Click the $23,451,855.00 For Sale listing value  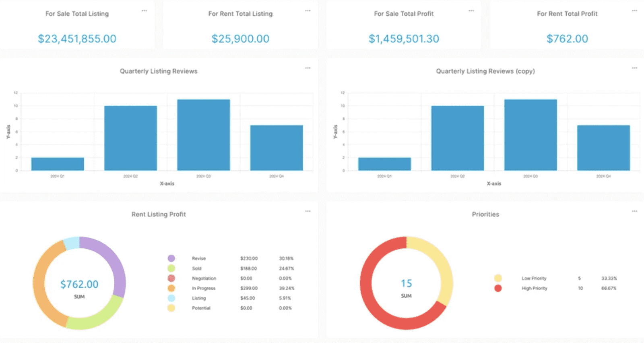tap(77, 39)
